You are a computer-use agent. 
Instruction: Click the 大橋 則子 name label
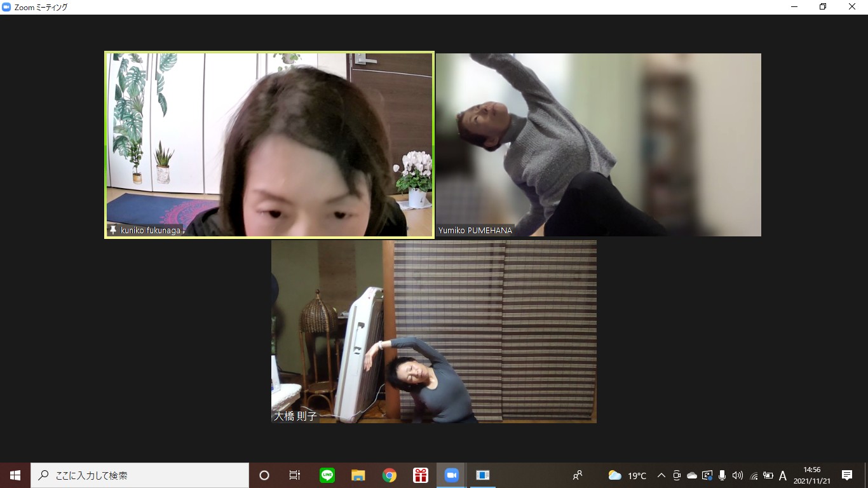pyautogui.click(x=295, y=416)
